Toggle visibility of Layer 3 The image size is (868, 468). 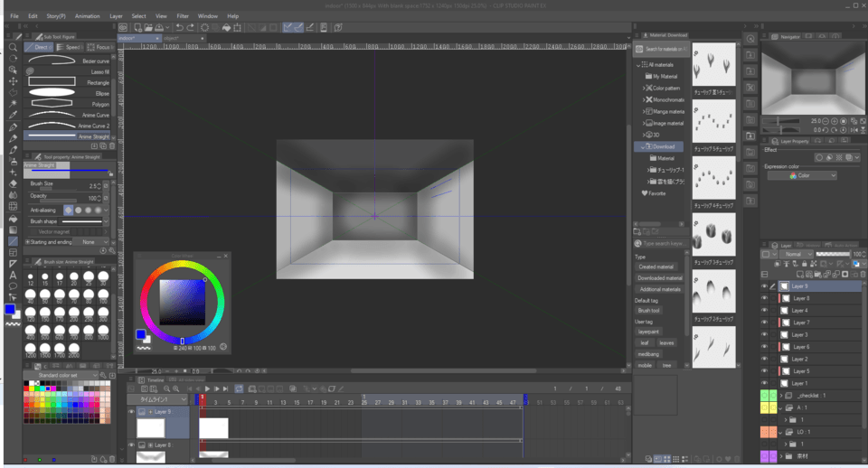pos(765,334)
